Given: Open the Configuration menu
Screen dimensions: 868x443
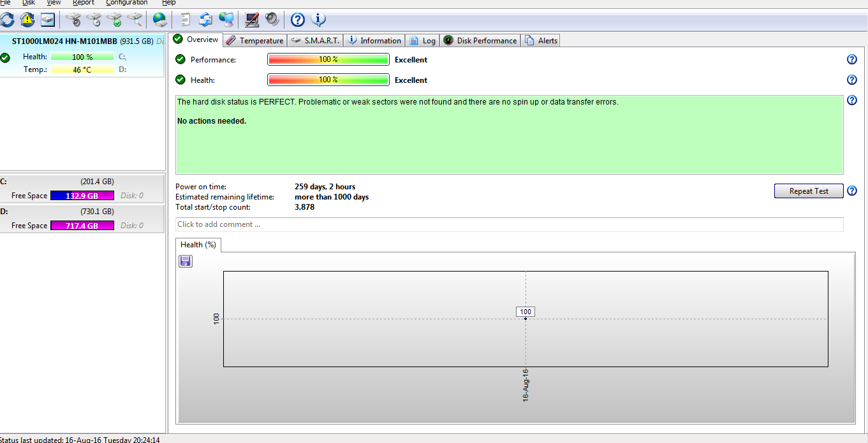Looking at the screenshot, I should (127, 3).
